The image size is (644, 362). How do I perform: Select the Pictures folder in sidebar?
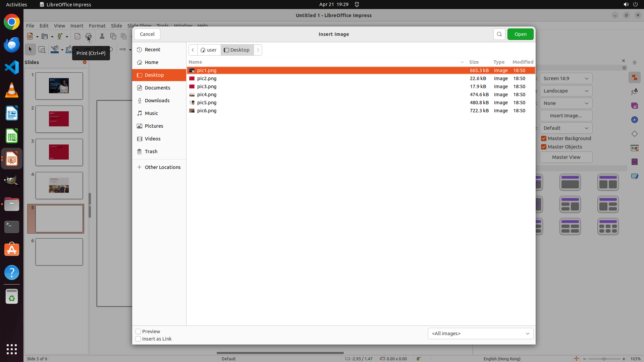154,126
